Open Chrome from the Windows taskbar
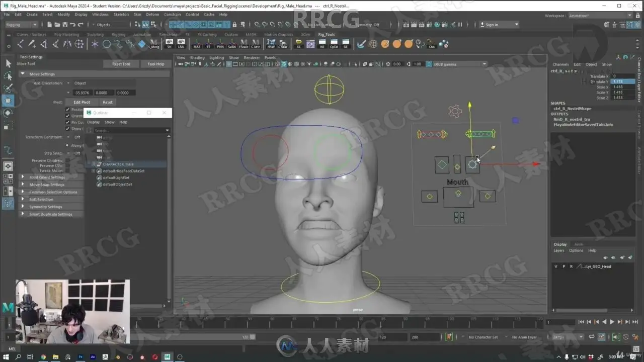The height and width of the screenshot is (362, 644). point(43,357)
